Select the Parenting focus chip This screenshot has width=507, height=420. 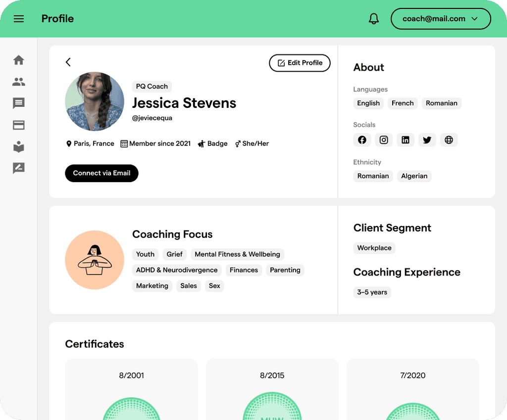(285, 270)
